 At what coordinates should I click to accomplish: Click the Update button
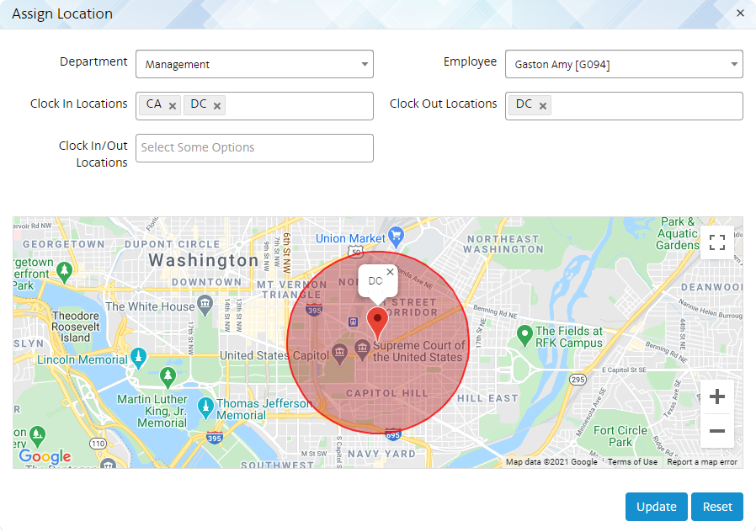pos(656,507)
